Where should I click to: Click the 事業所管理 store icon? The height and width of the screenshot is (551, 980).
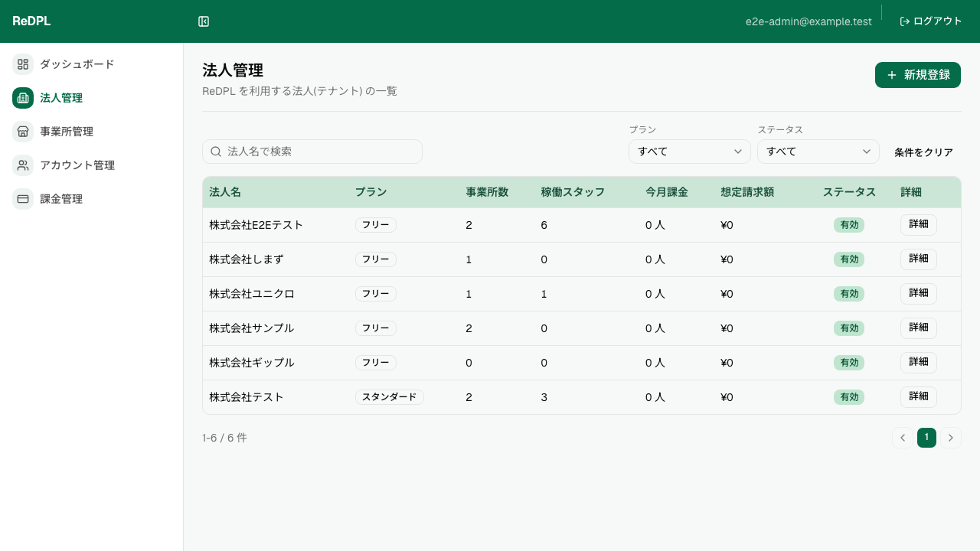(x=23, y=132)
